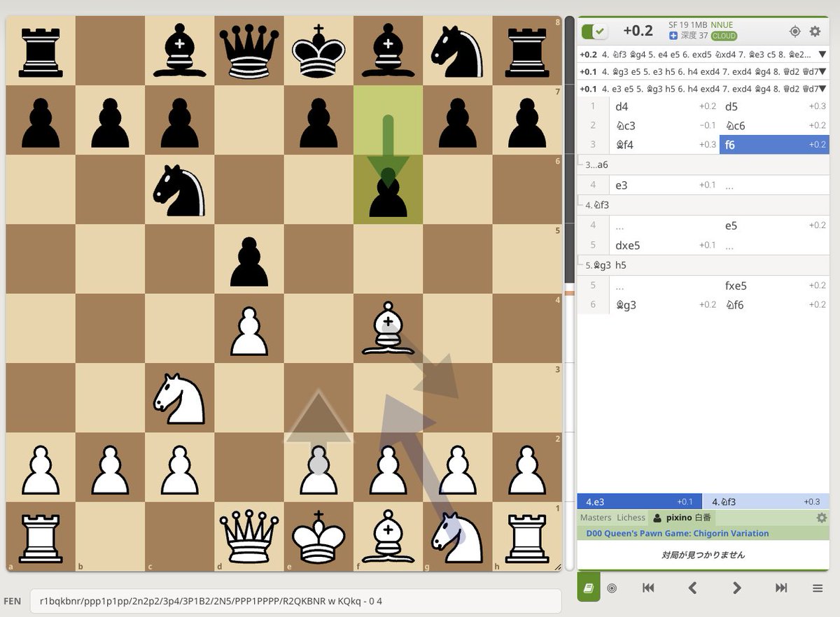
Task: Play explorer move 4.e3 in the bottom row
Action: 638,502
